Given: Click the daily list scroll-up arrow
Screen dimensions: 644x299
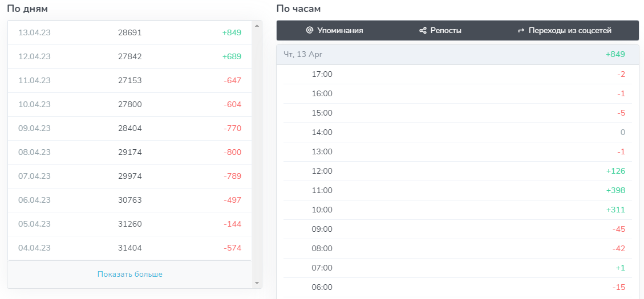Looking at the screenshot, I should pyautogui.click(x=257, y=26).
